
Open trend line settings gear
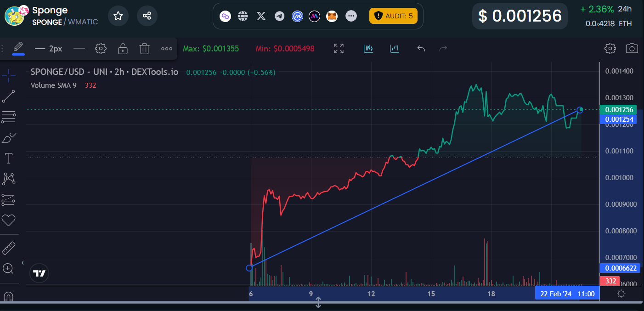point(101,48)
